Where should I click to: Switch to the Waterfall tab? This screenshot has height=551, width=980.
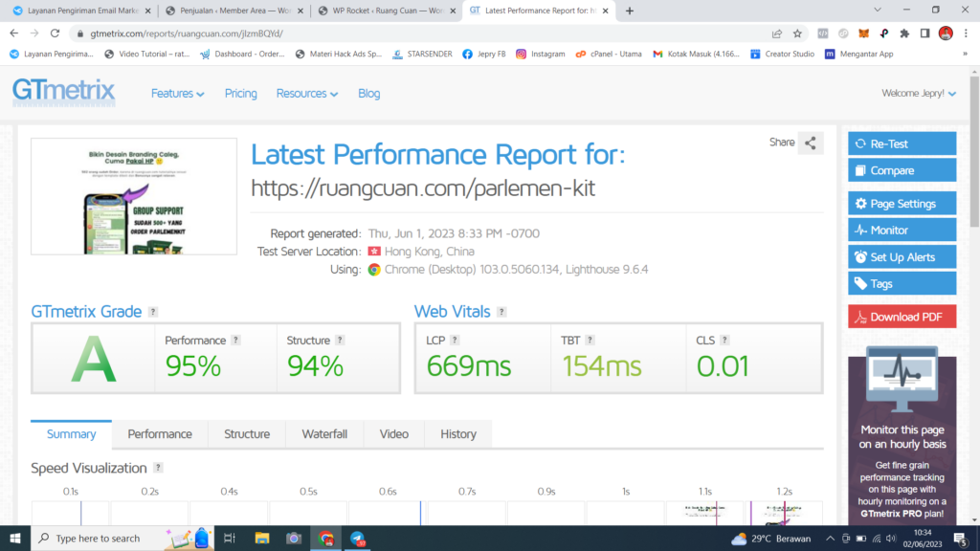[x=324, y=434]
